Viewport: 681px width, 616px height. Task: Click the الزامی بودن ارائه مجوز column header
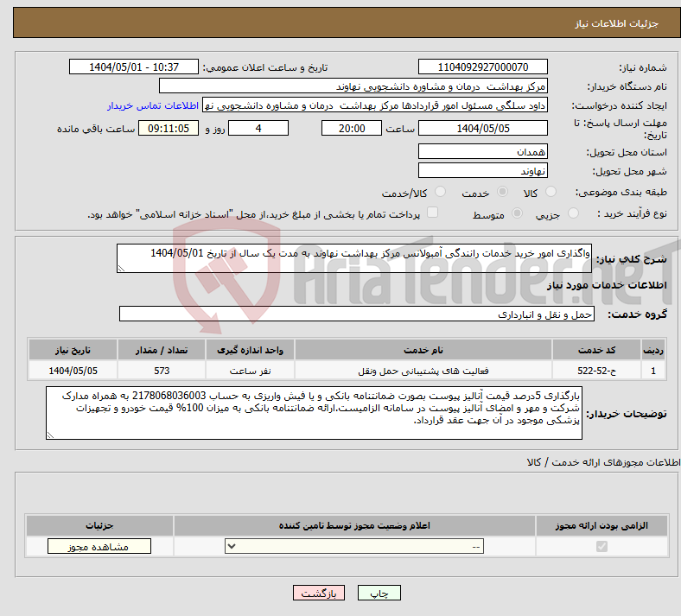(x=601, y=525)
